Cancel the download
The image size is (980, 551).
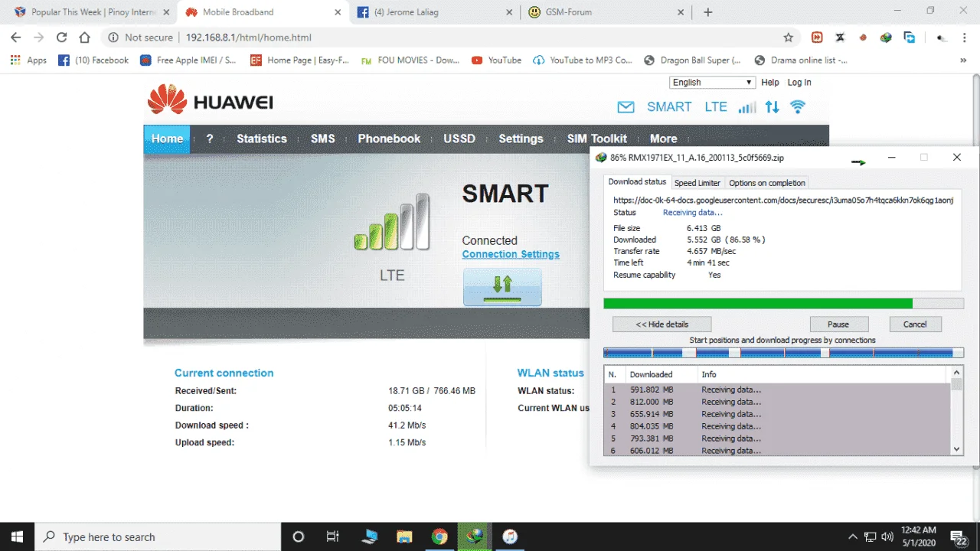click(x=915, y=324)
